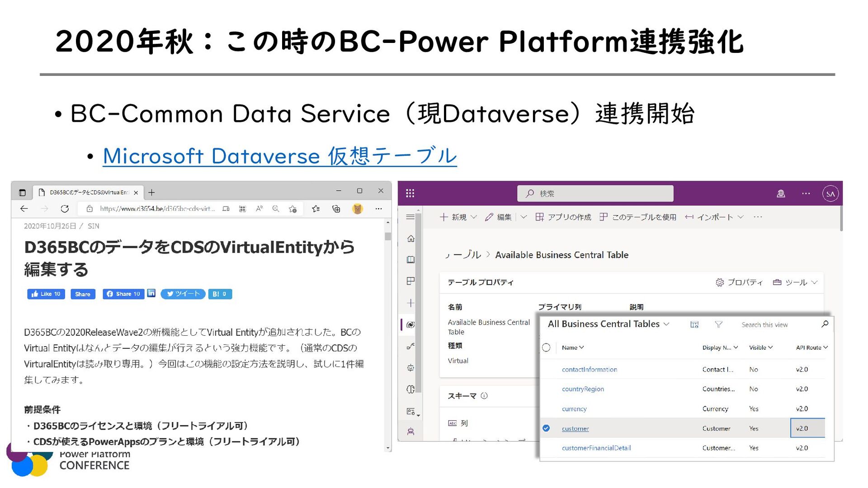The height and width of the screenshot is (488, 868).
Task: Click the 検索 search box
Action: [595, 193]
